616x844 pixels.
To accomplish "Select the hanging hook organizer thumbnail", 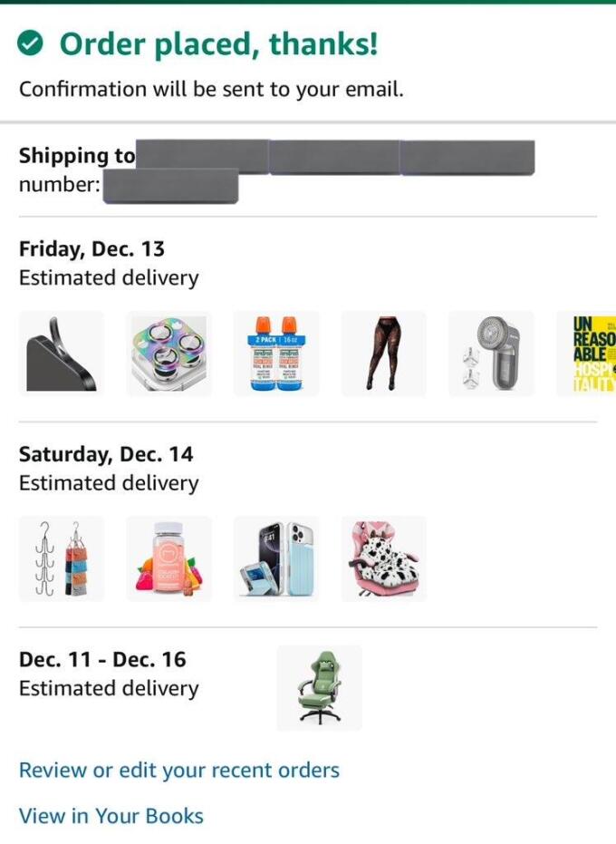I will pos(62,558).
